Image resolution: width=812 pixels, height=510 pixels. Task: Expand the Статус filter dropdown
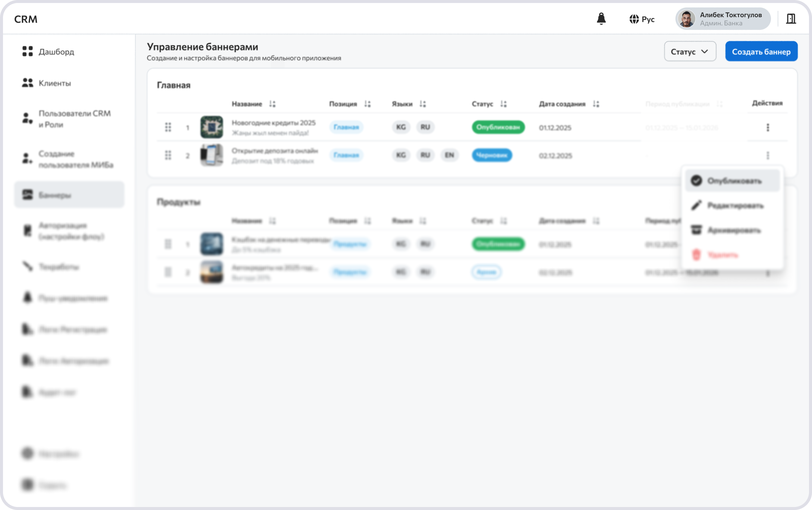coord(690,52)
